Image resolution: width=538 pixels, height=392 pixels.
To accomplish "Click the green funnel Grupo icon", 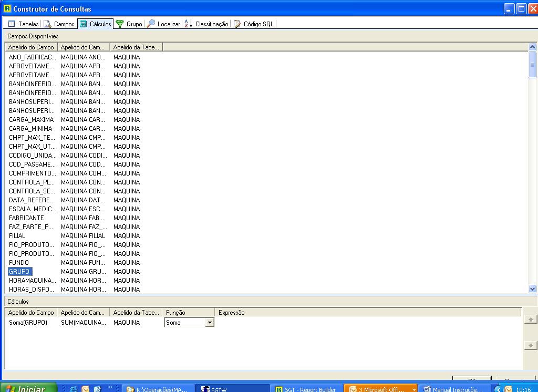I will coord(120,24).
